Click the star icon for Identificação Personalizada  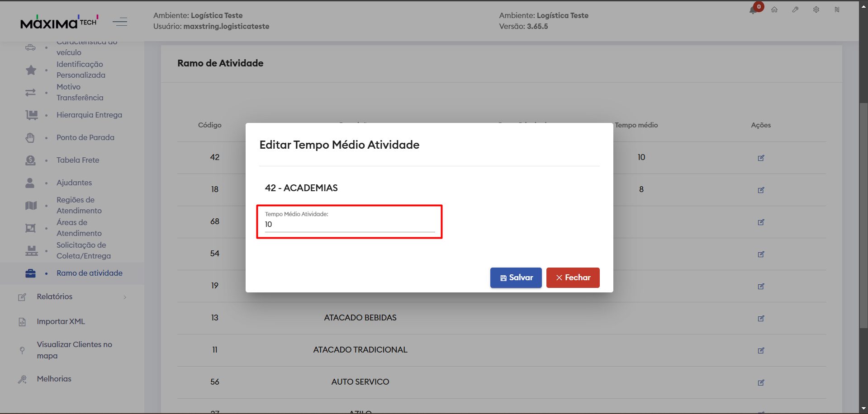click(31, 70)
